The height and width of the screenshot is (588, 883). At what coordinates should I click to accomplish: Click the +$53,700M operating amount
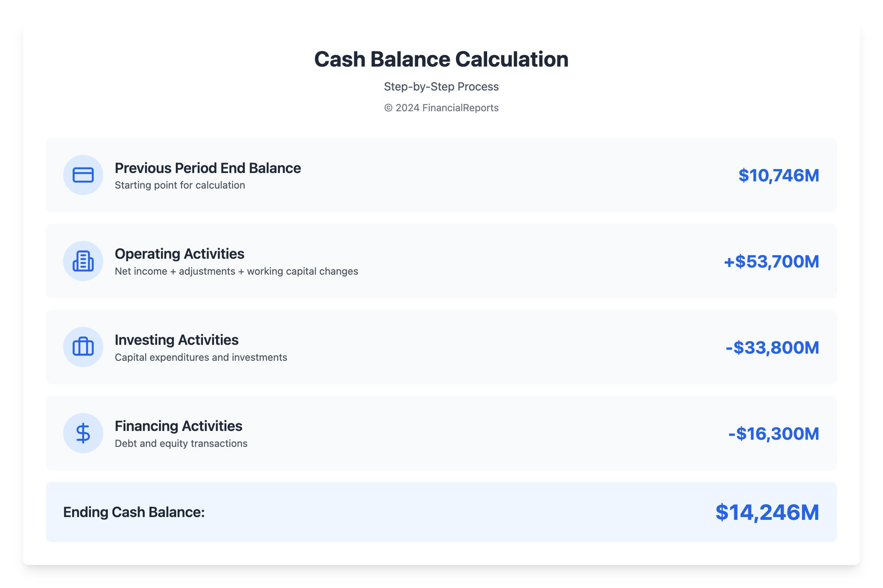(771, 262)
